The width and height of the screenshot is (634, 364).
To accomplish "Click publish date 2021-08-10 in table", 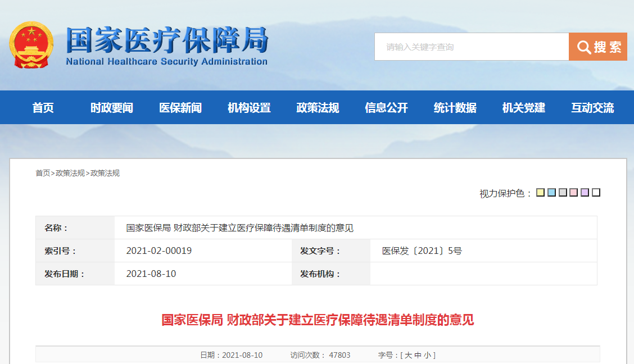I will pyautogui.click(x=151, y=274).
